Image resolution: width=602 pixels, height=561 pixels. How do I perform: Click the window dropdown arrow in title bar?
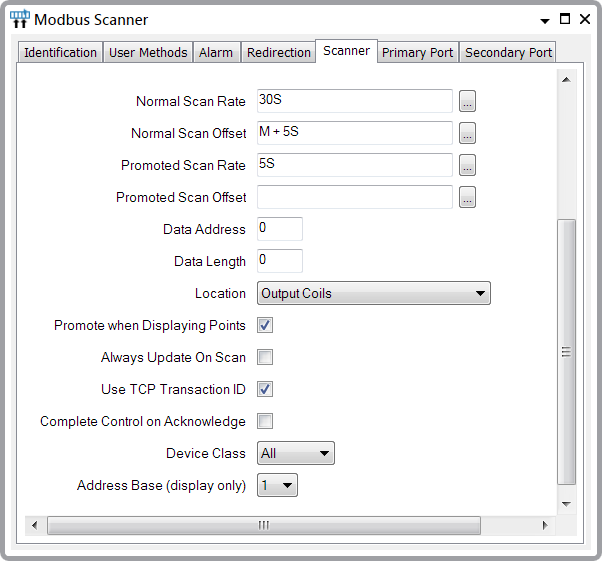(544, 20)
